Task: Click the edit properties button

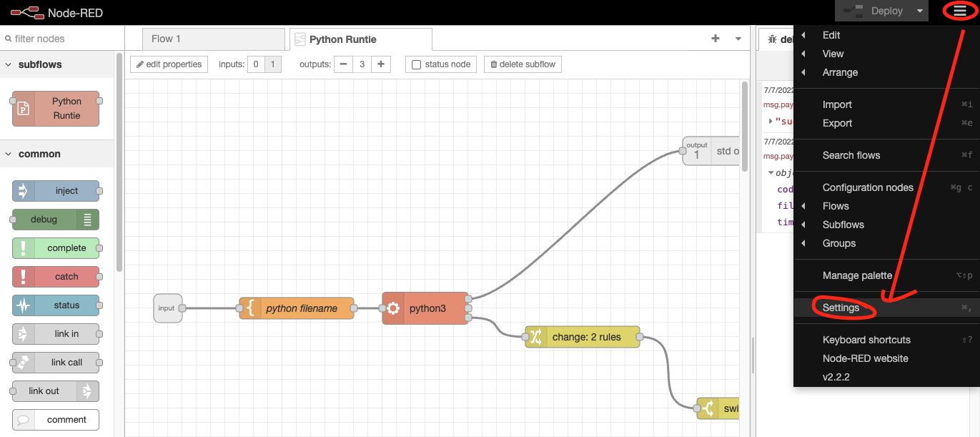Action: (x=169, y=64)
